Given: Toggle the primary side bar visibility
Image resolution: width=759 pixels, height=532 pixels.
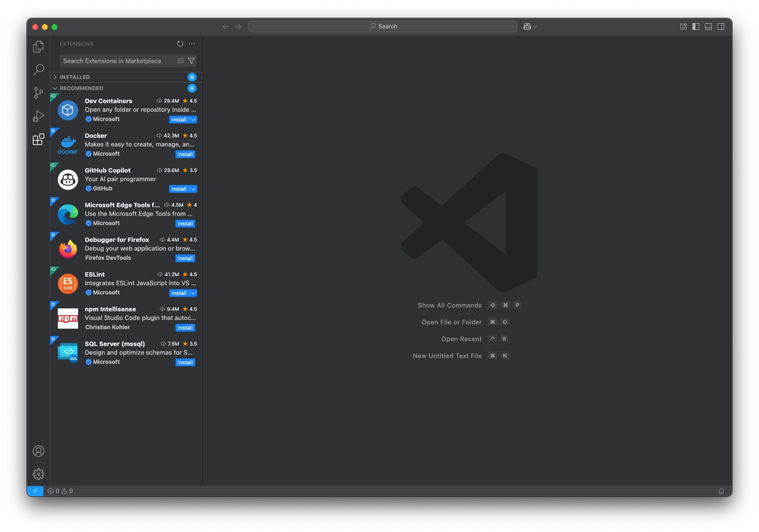Looking at the screenshot, I should pos(696,27).
